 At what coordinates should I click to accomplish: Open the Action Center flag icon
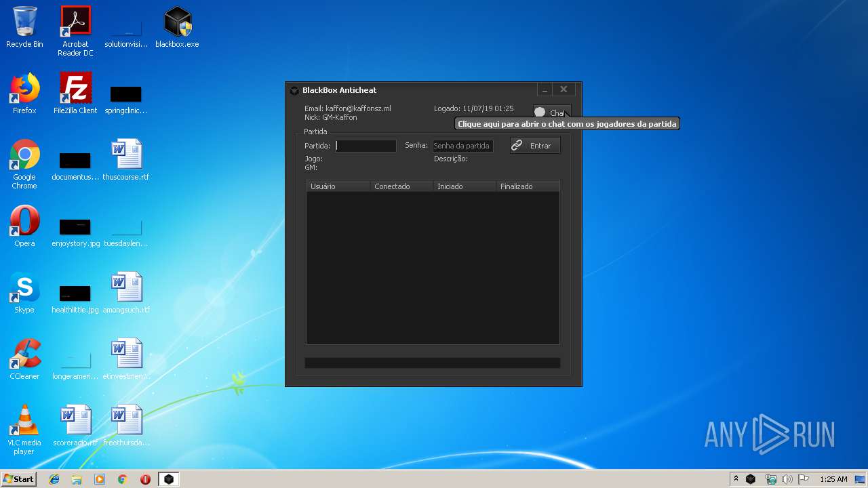[804, 479]
